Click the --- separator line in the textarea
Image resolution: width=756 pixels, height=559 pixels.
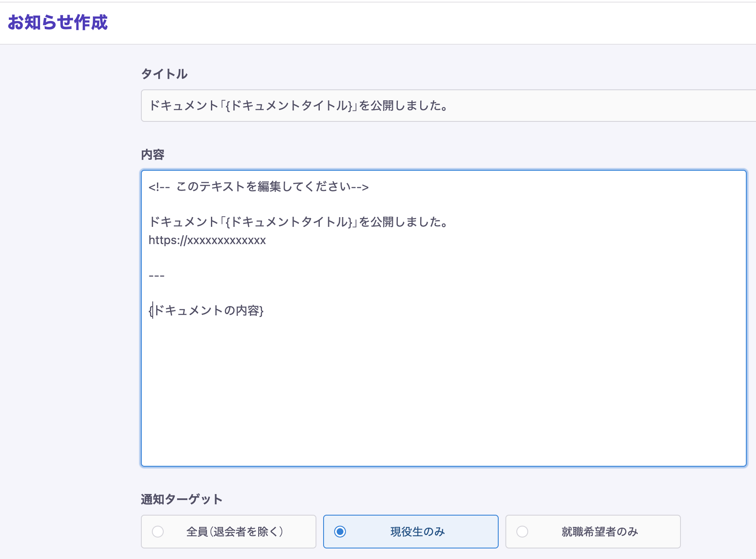coord(156,275)
